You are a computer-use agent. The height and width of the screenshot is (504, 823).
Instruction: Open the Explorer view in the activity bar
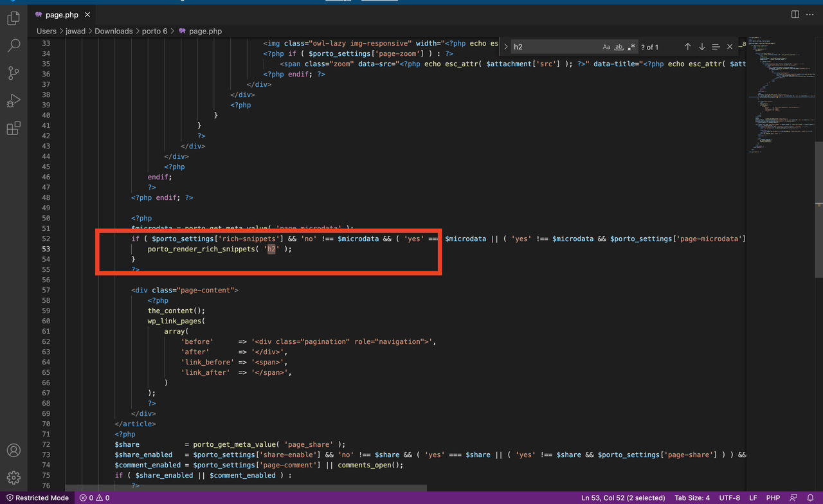(x=14, y=18)
